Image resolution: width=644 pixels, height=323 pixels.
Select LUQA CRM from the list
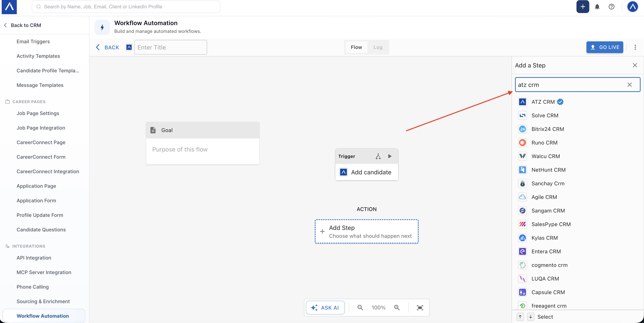[578, 279]
